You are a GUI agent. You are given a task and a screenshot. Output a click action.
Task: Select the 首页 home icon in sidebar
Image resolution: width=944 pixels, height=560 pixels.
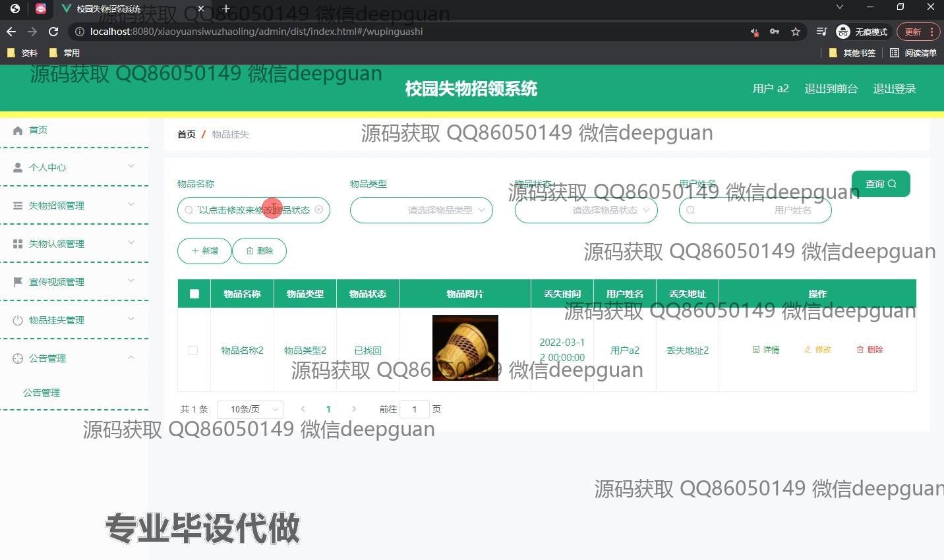click(18, 130)
